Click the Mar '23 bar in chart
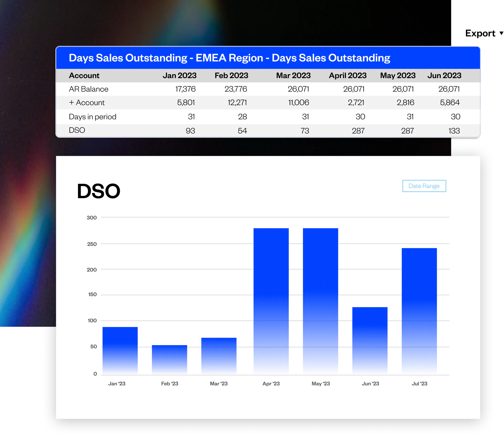Image resolution: width=504 pixels, height=437 pixels. point(219,356)
